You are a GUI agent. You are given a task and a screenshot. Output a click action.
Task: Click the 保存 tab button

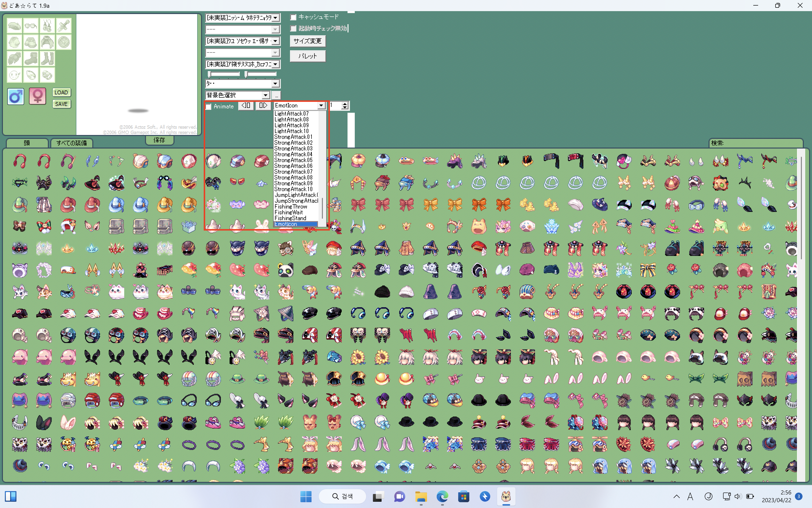159,140
